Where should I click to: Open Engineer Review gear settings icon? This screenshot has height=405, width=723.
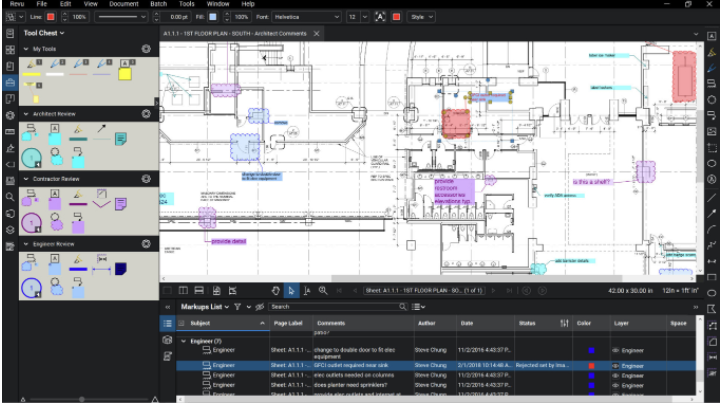coord(146,244)
